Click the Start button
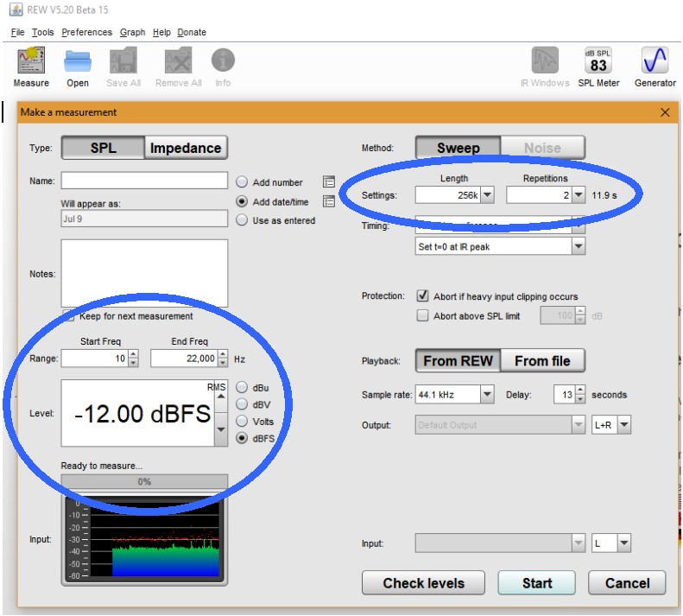 tap(536, 583)
